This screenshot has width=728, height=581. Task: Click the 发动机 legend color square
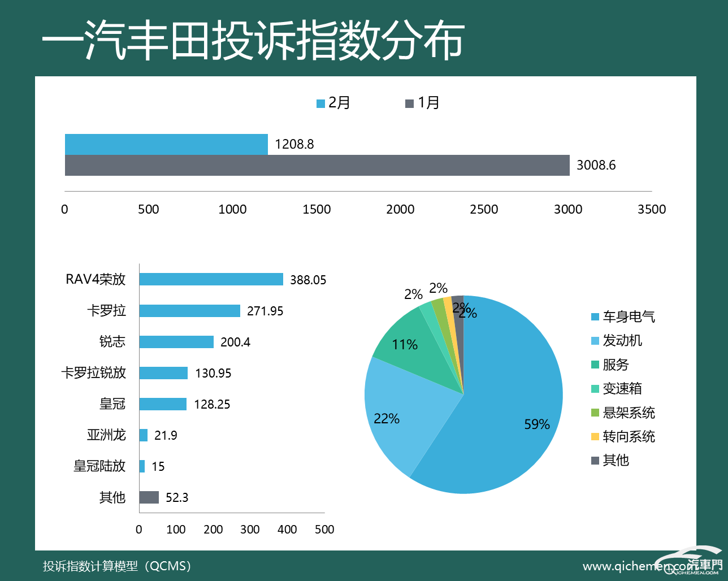pos(595,341)
